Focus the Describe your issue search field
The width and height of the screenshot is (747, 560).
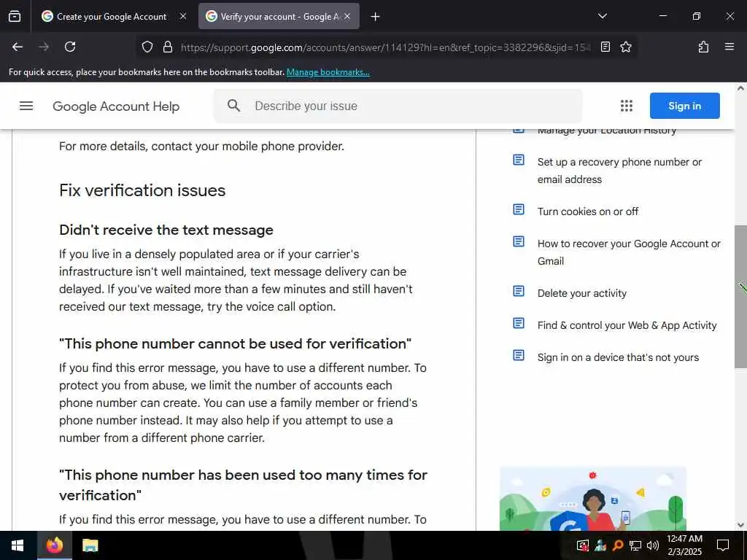(398, 106)
